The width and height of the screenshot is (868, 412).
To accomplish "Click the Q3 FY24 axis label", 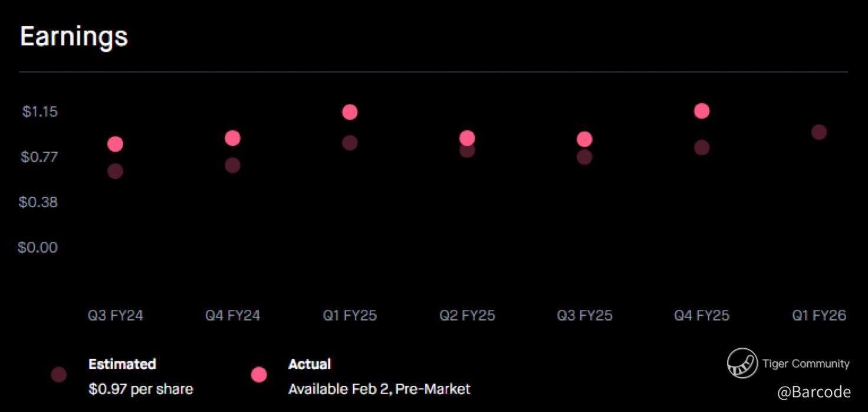I will pos(115,316).
